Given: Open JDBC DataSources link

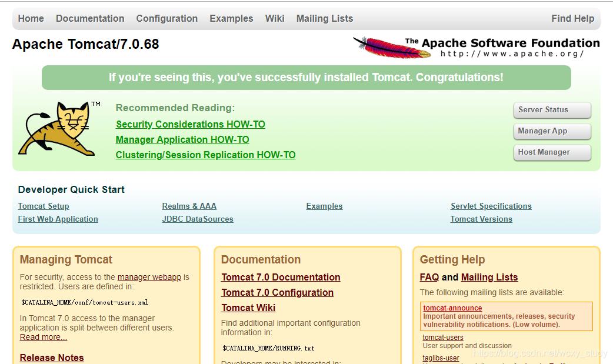Looking at the screenshot, I should point(198,219).
